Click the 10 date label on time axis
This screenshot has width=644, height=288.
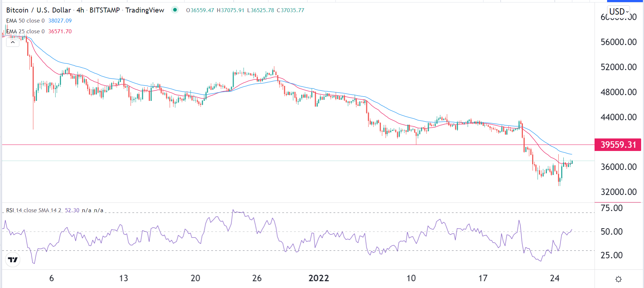pyautogui.click(x=411, y=278)
